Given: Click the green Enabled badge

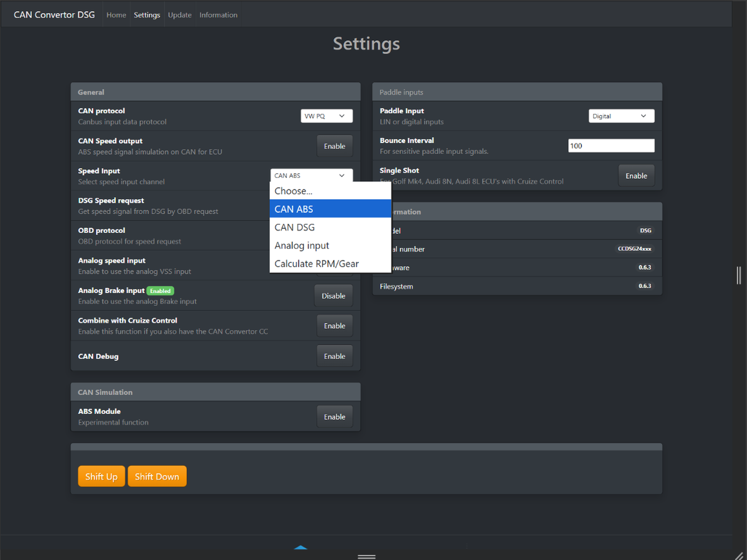Looking at the screenshot, I should (x=160, y=291).
